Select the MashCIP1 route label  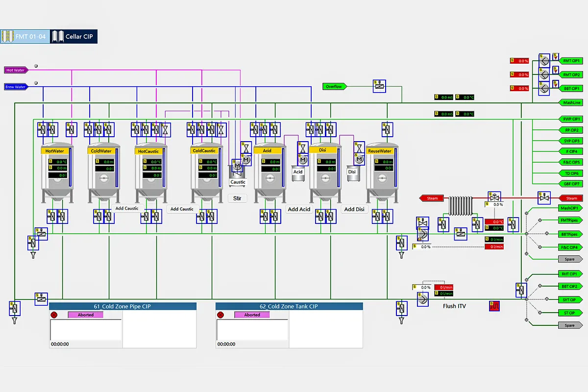571,208
